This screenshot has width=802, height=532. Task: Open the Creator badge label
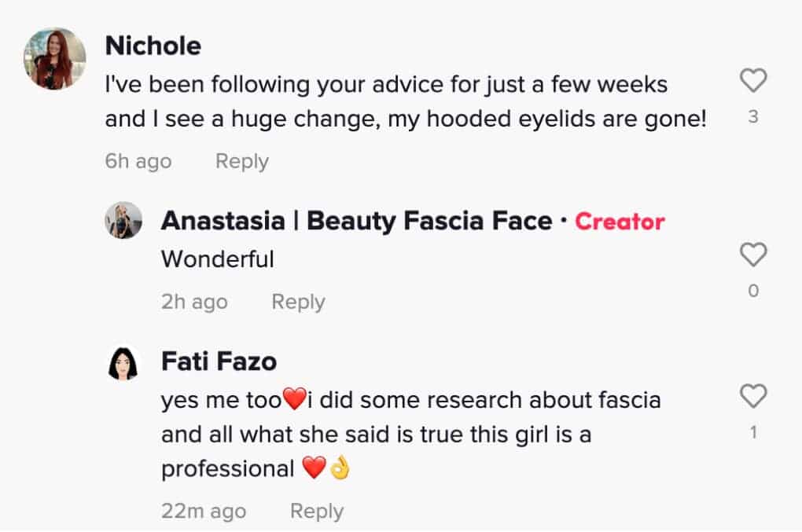620,222
